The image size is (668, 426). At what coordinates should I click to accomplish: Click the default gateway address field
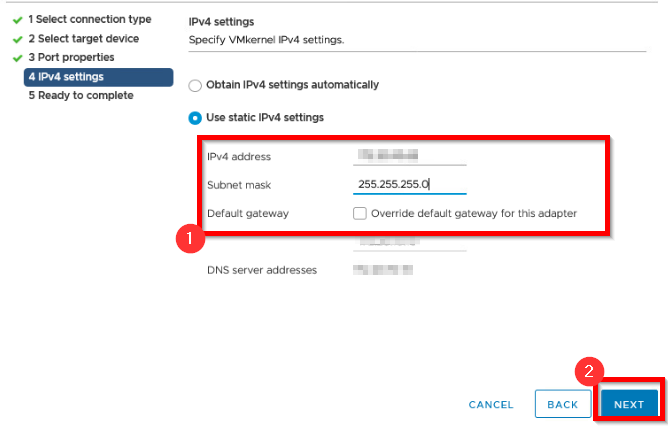[x=410, y=242]
